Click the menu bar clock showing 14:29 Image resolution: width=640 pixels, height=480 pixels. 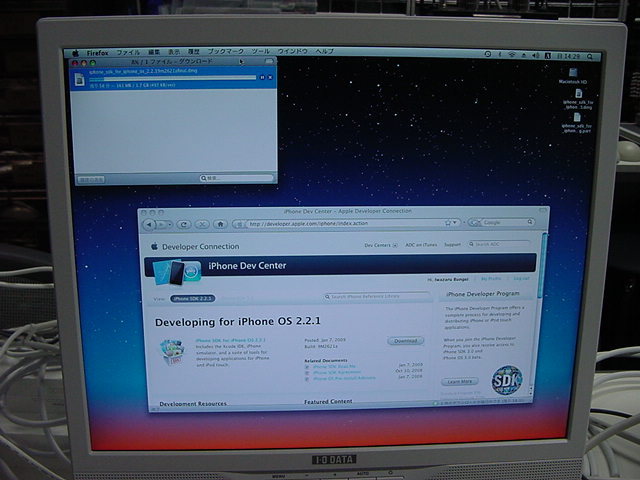pos(568,56)
